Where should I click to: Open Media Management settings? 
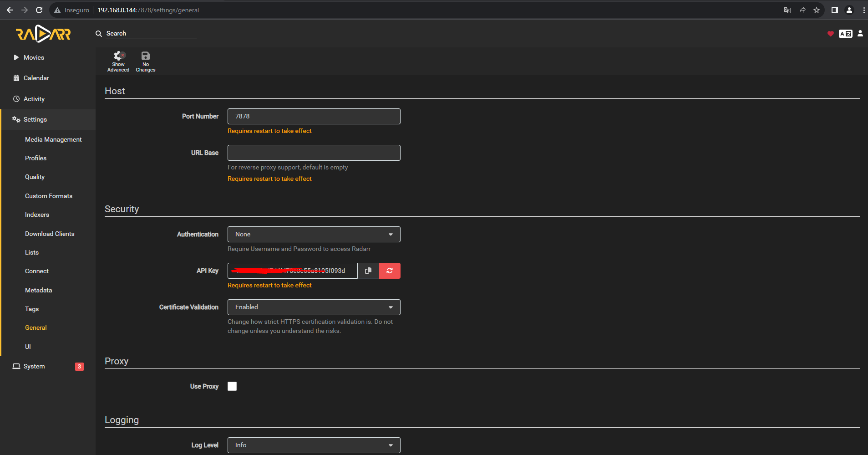pos(53,139)
